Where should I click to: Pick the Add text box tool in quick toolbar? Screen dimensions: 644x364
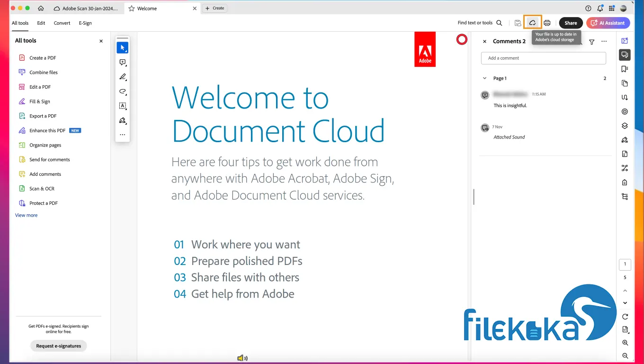[x=122, y=106]
